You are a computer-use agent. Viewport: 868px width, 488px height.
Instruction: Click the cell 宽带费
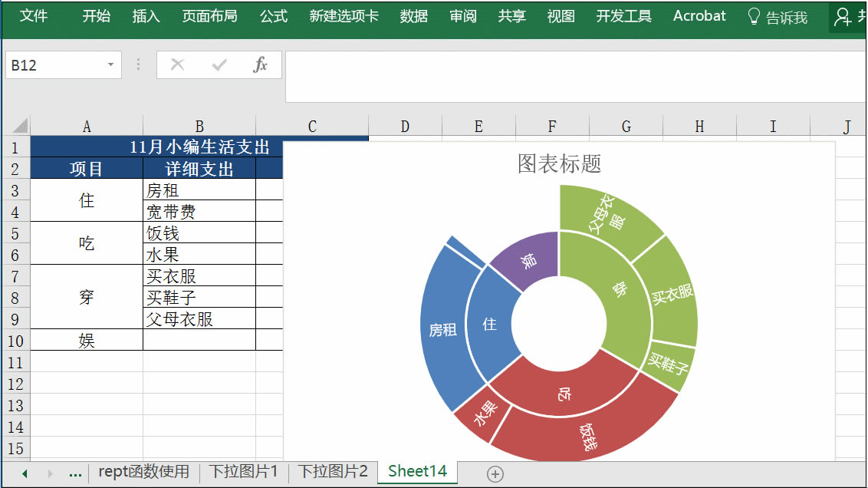[x=199, y=212]
